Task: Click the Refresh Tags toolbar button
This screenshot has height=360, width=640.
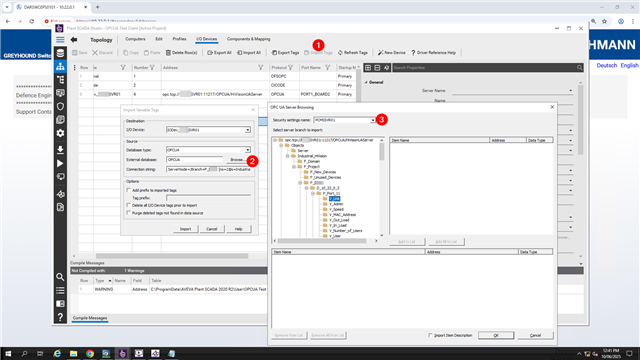Action: click(353, 53)
